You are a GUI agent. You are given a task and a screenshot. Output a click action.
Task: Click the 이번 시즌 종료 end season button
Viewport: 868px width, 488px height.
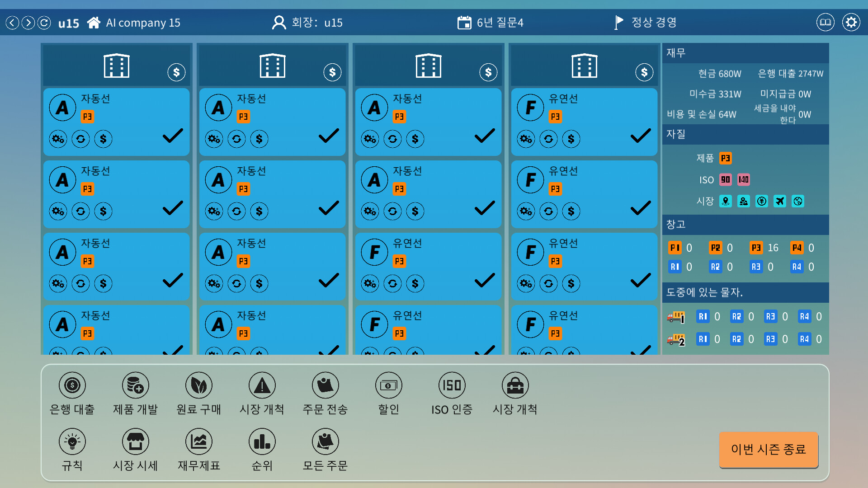769,450
